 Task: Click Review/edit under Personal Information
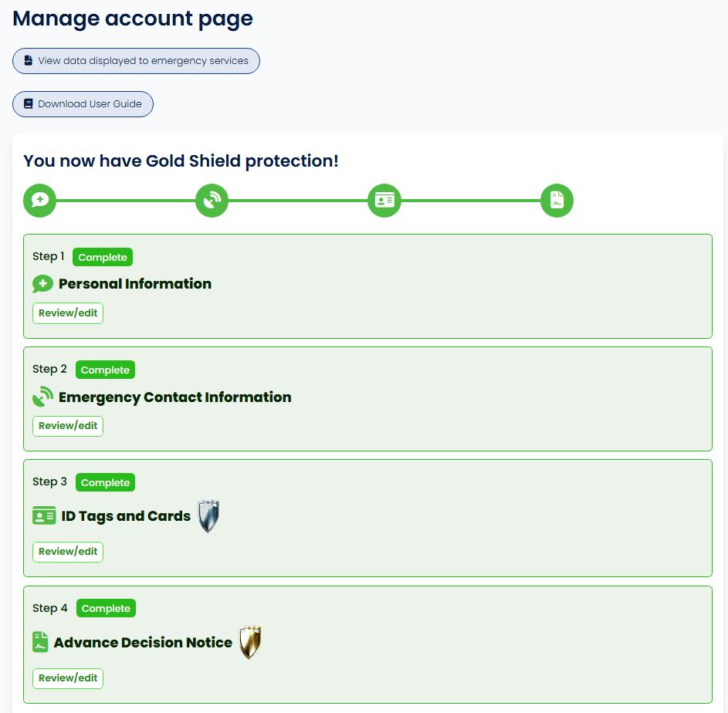click(x=67, y=313)
